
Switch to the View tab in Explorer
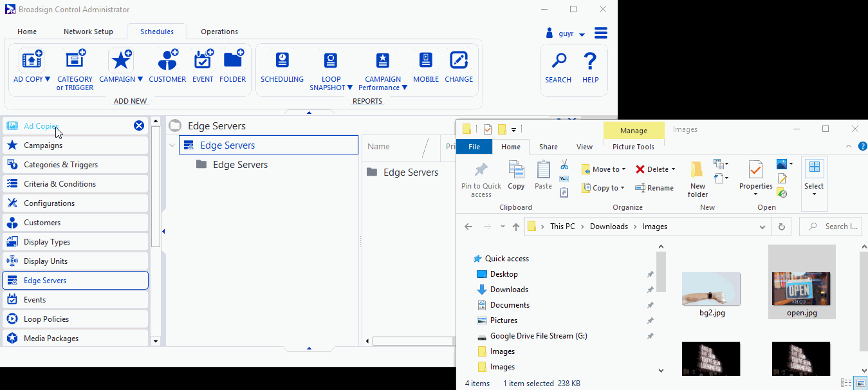click(584, 147)
